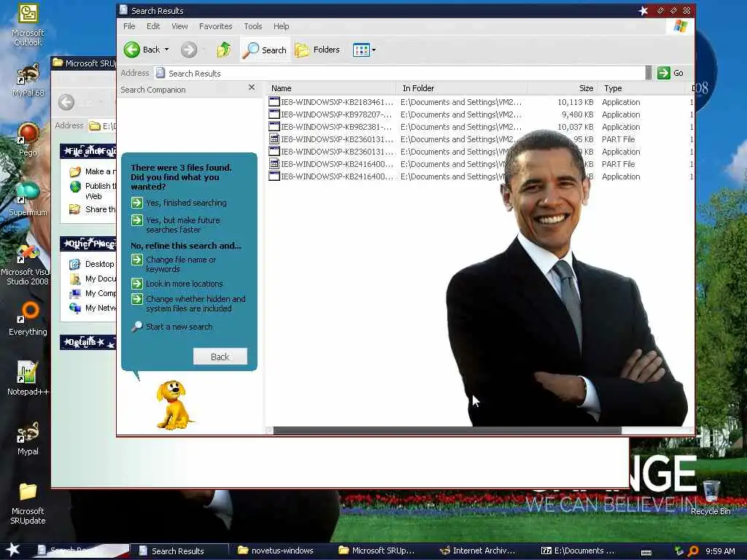Show the Folders pane
The width and height of the screenshot is (747, 560).
(x=317, y=50)
